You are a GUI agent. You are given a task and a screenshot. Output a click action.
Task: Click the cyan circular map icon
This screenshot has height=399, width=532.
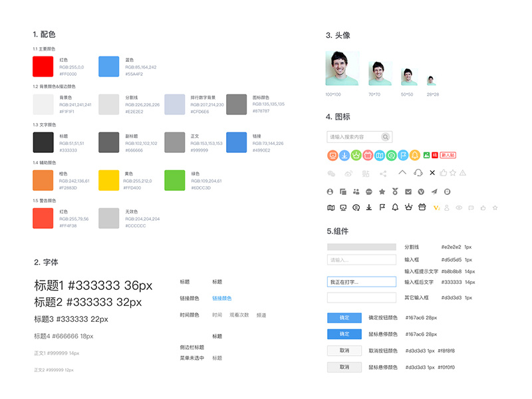[379, 156]
